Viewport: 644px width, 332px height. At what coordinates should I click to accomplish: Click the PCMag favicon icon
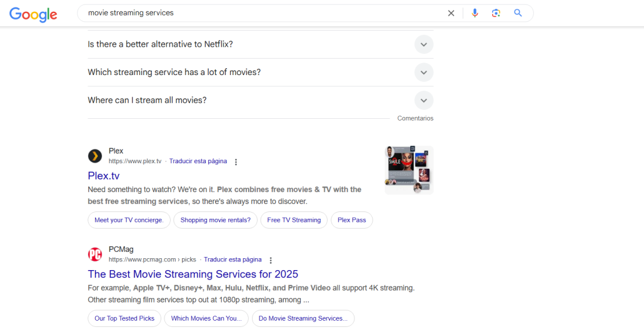[95, 254]
